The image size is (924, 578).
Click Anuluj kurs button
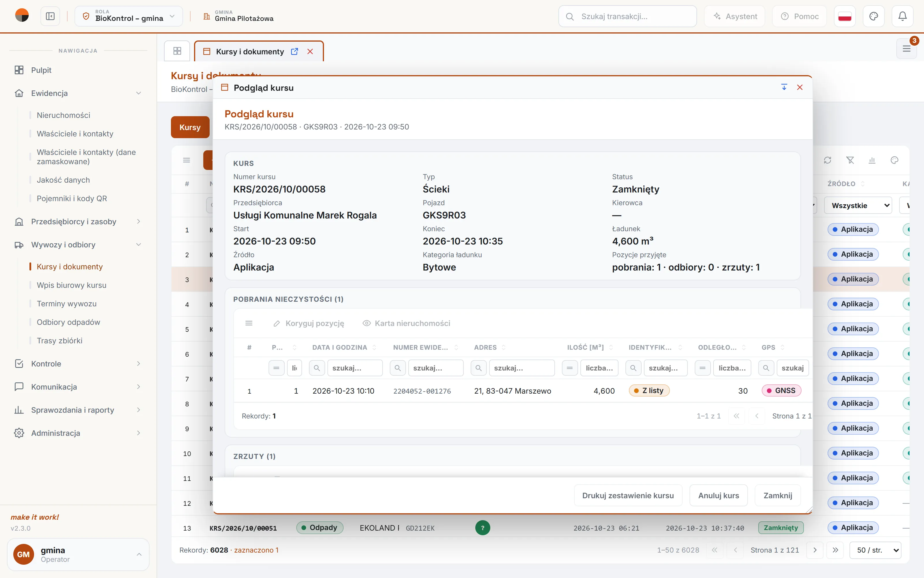coord(719,496)
